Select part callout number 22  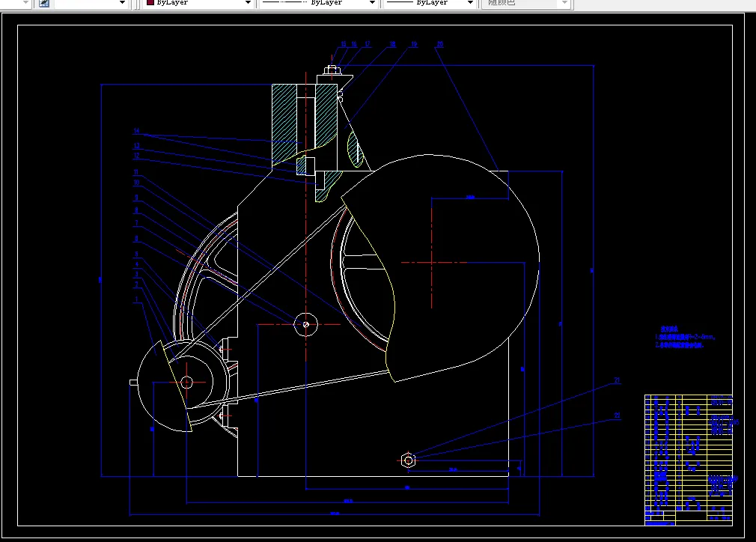pos(617,415)
